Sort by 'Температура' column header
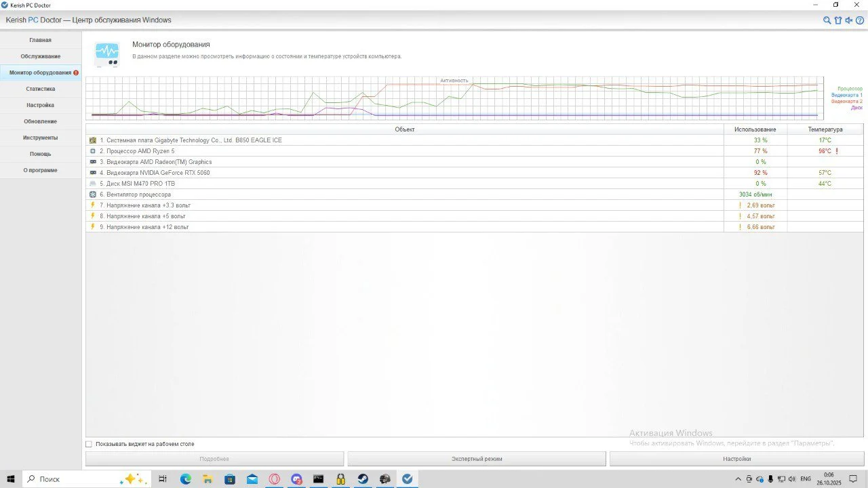 (825, 129)
